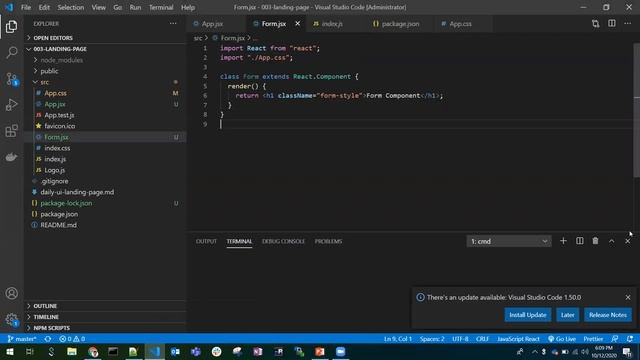Open the Accounts icon in activity bar
Viewport: 640px width, 360px height.
tap(11, 293)
